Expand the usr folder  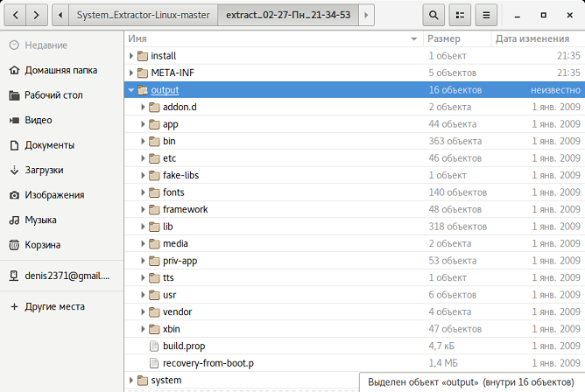coord(143,295)
